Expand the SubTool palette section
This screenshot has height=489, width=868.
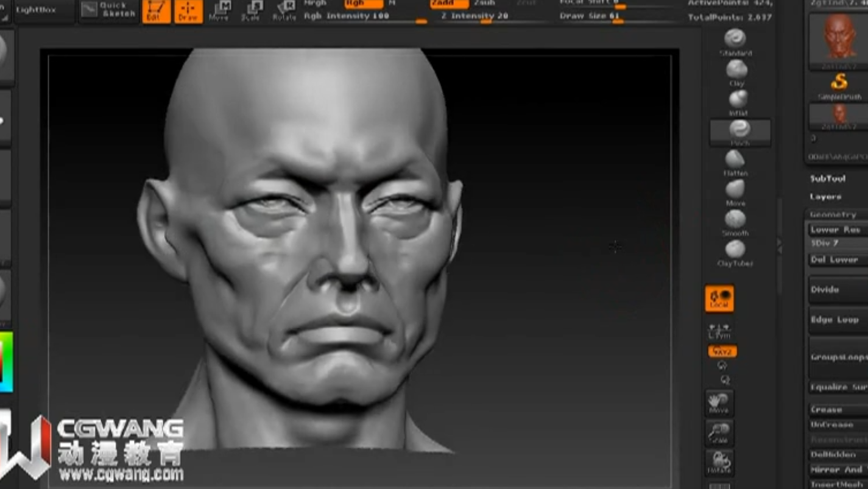(827, 178)
